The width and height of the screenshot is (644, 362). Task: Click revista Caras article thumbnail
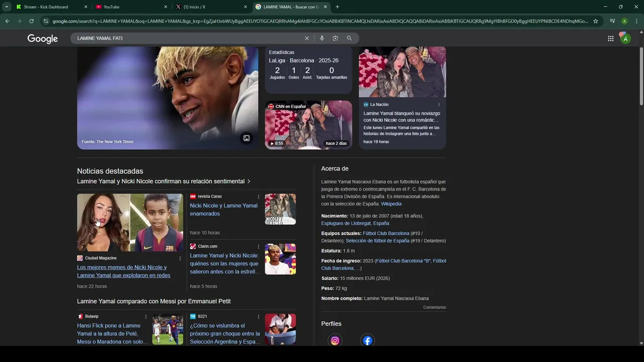(x=280, y=209)
